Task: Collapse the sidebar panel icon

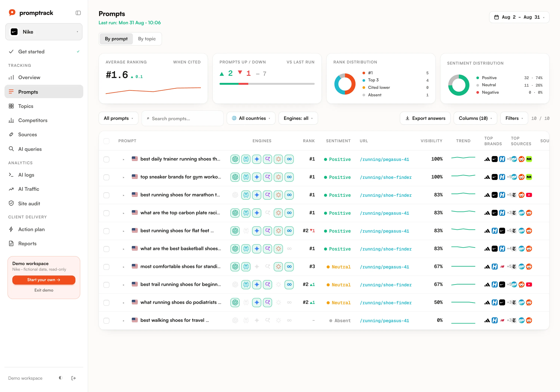Action: [x=78, y=13]
